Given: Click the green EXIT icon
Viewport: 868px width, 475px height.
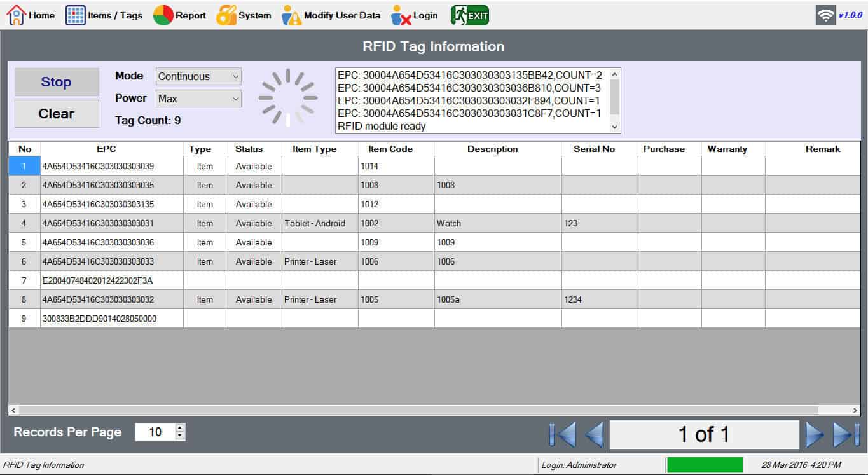Looking at the screenshot, I should 470,15.
